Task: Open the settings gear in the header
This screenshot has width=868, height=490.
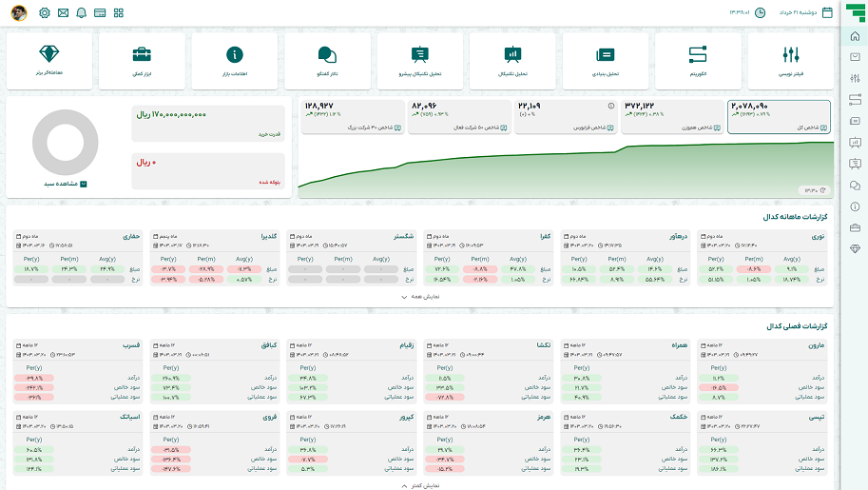Action: click(x=45, y=12)
